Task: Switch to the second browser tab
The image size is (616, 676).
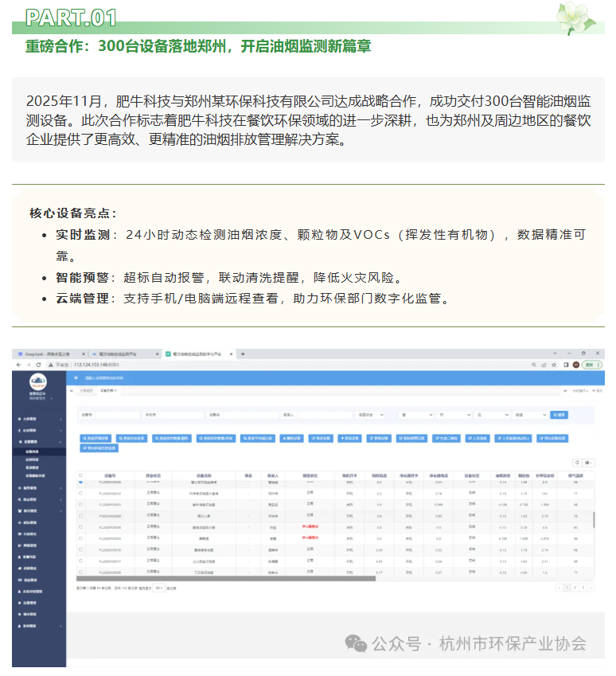Action: [119, 354]
